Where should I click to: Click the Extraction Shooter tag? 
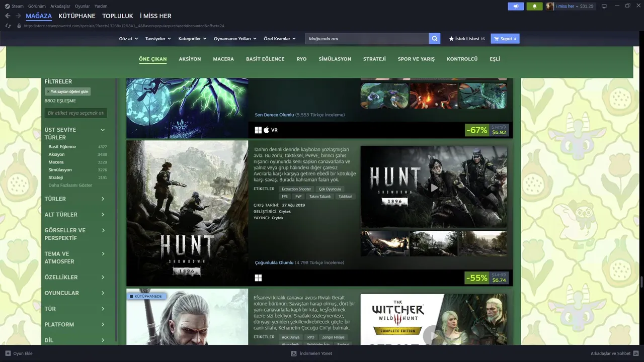tap(296, 189)
